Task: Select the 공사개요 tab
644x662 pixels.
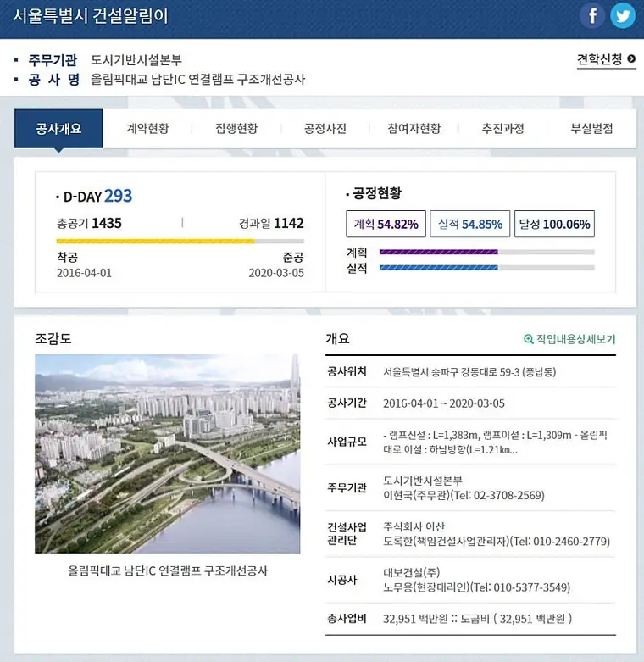Action: click(x=58, y=128)
